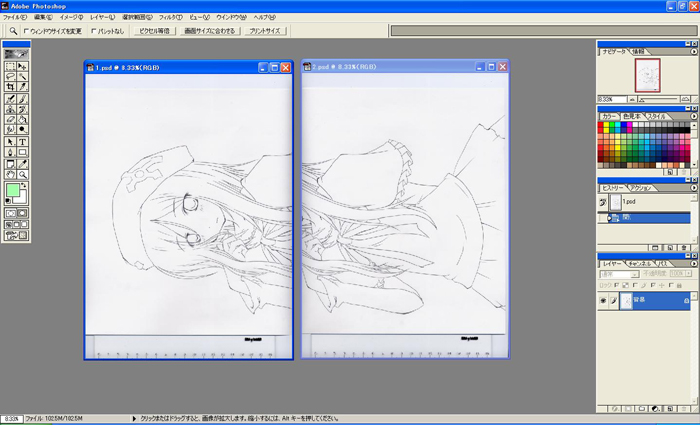This screenshot has width=700, height=425.
Task: Select the Eyedropper tool
Action: [x=22, y=164]
